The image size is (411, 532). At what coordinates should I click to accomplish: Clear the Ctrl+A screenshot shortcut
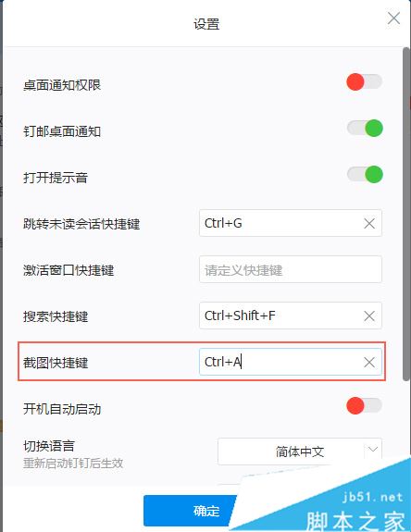coord(369,363)
